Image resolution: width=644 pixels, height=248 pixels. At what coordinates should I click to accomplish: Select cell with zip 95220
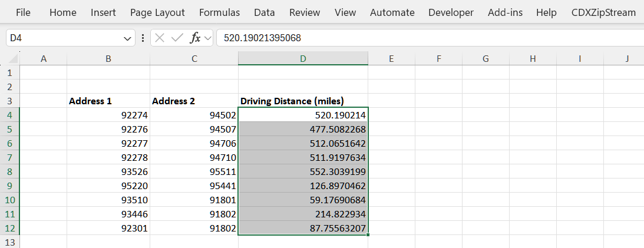pyautogui.click(x=108, y=186)
